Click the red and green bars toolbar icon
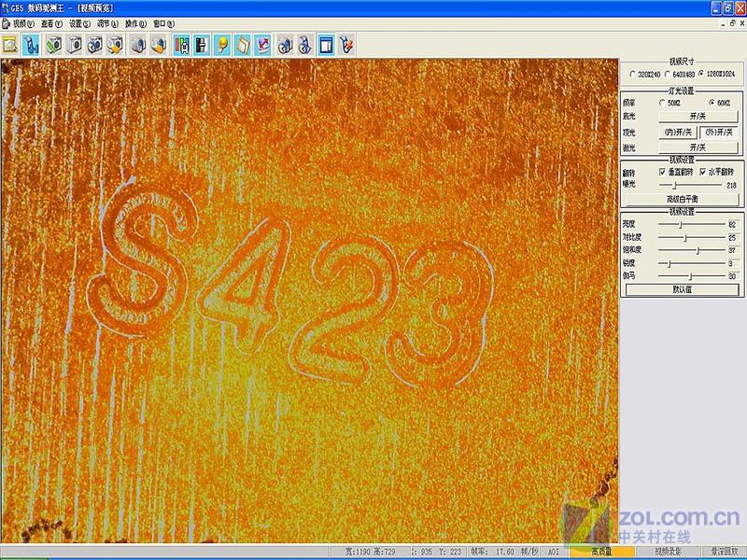Viewport: 747px width, 560px height. 181,45
